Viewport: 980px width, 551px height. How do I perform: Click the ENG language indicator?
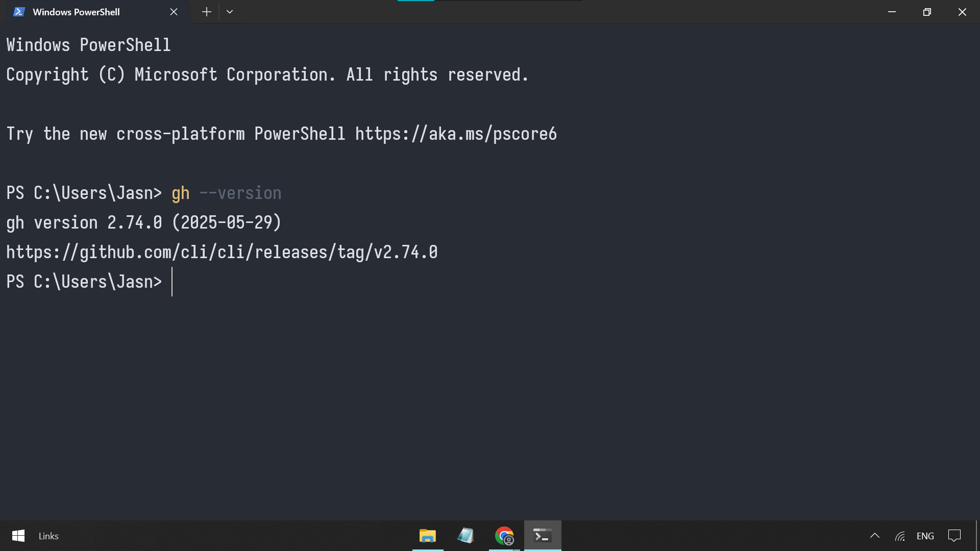click(x=925, y=536)
